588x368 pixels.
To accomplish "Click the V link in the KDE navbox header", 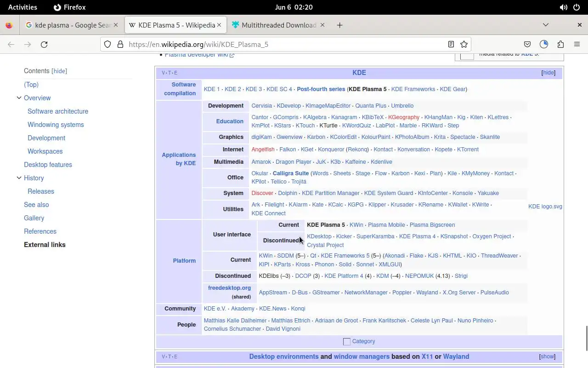I will 164,73.
